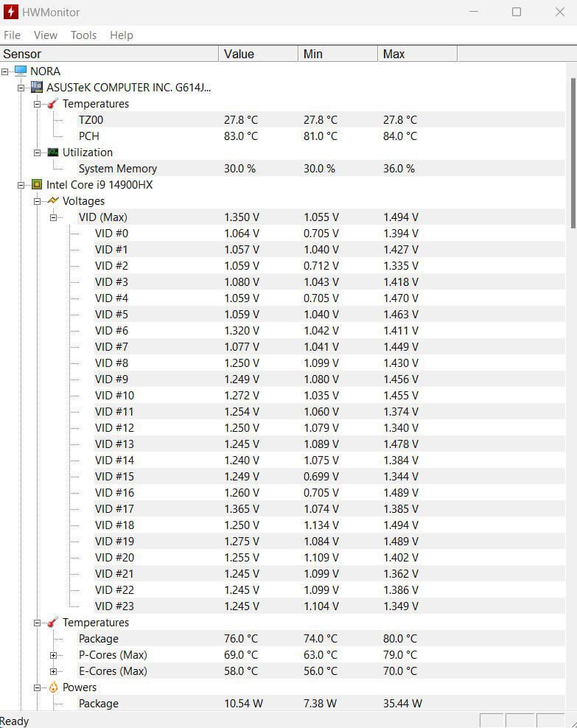The image size is (577, 728).
Task: Click the ASUSTeK motherboard icon
Action: 37,87
